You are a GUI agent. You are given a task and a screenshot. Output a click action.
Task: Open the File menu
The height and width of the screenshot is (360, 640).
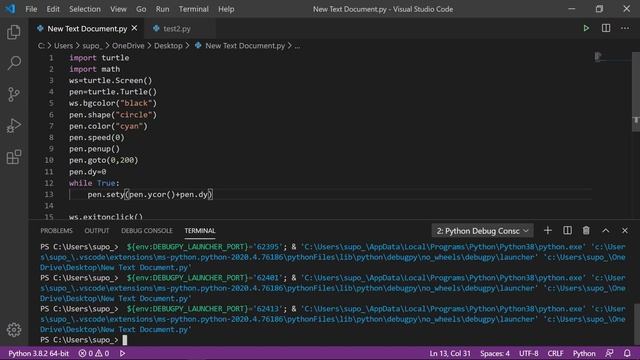coord(31,9)
